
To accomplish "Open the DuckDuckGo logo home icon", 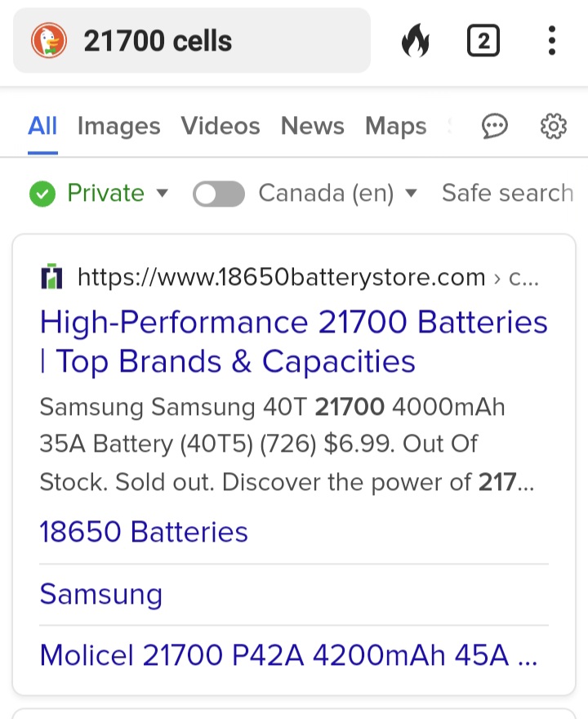I will [x=47, y=39].
